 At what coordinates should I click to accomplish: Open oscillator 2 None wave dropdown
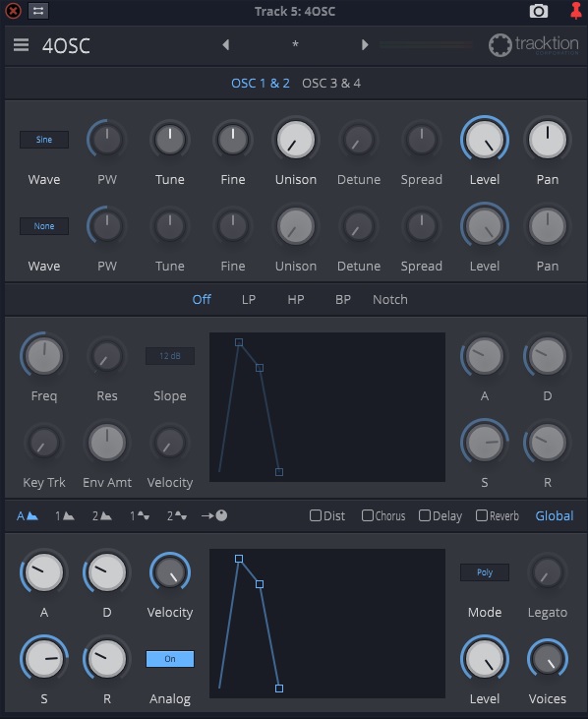coord(44,226)
